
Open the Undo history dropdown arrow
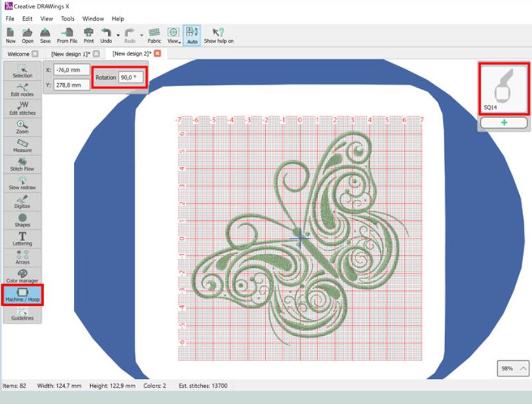[x=117, y=35]
